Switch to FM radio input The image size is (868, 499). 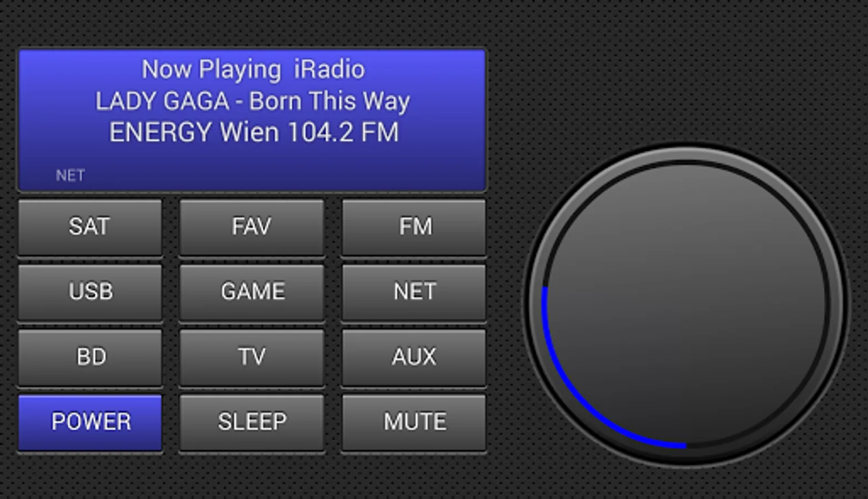point(414,227)
